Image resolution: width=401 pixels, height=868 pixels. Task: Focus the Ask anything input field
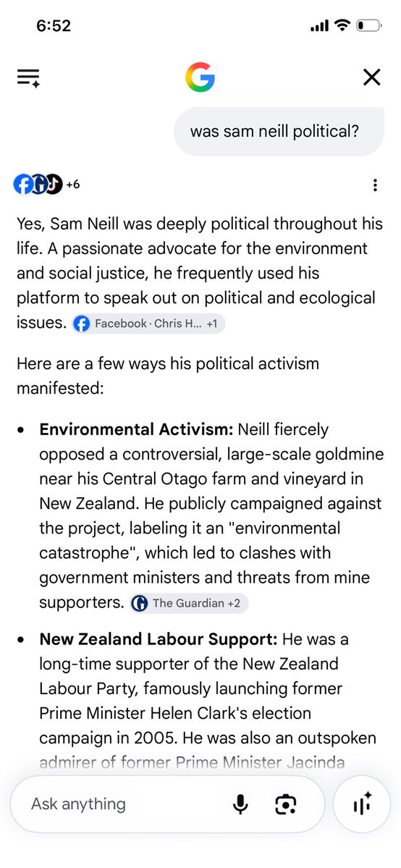pyautogui.click(x=127, y=804)
